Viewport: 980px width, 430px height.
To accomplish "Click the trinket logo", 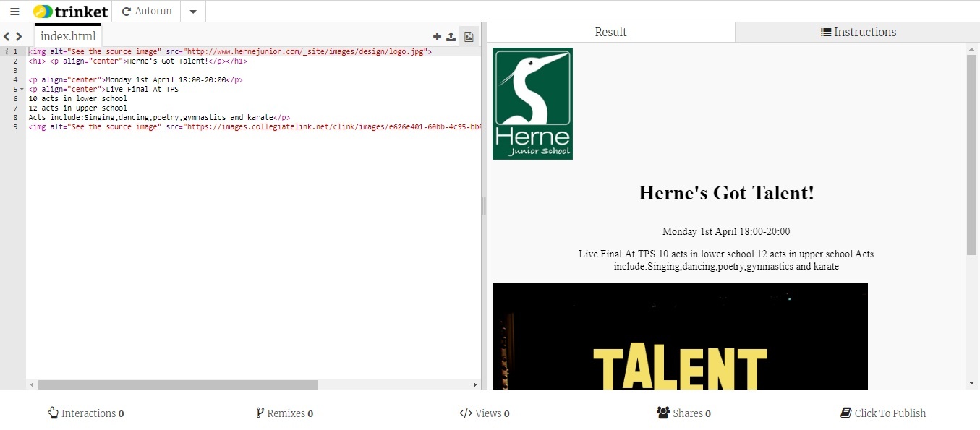I will coord(71,12).
